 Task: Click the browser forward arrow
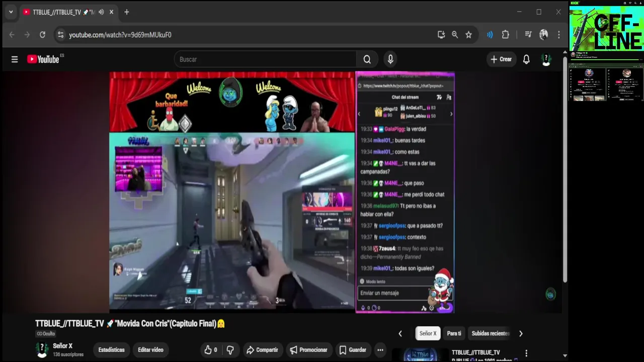click(27, 35)
